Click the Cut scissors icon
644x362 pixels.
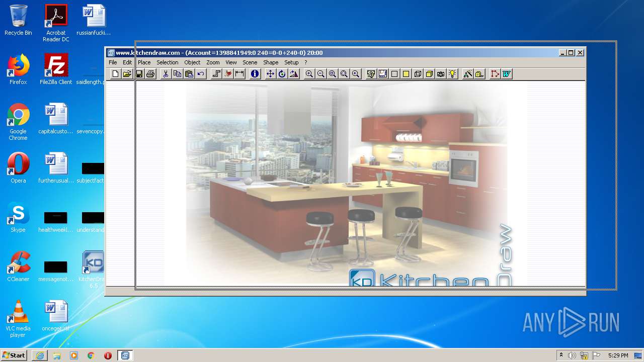pyautogui.click(x=166, y=74)
